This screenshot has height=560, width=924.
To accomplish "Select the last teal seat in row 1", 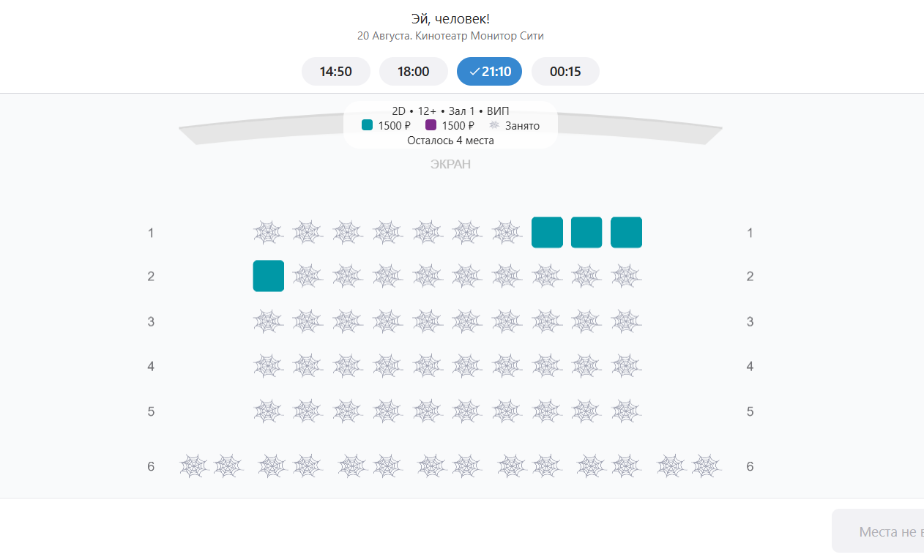I will pyautogui.click(x=626, y=233).
